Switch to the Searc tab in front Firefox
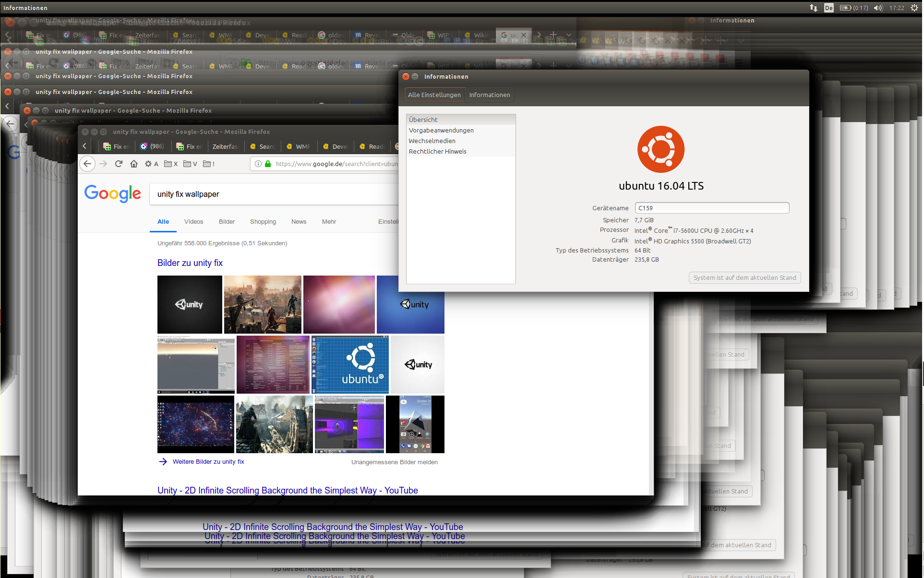Image resolution: width=924 pixels, height=578 pixels. (262, 146)
